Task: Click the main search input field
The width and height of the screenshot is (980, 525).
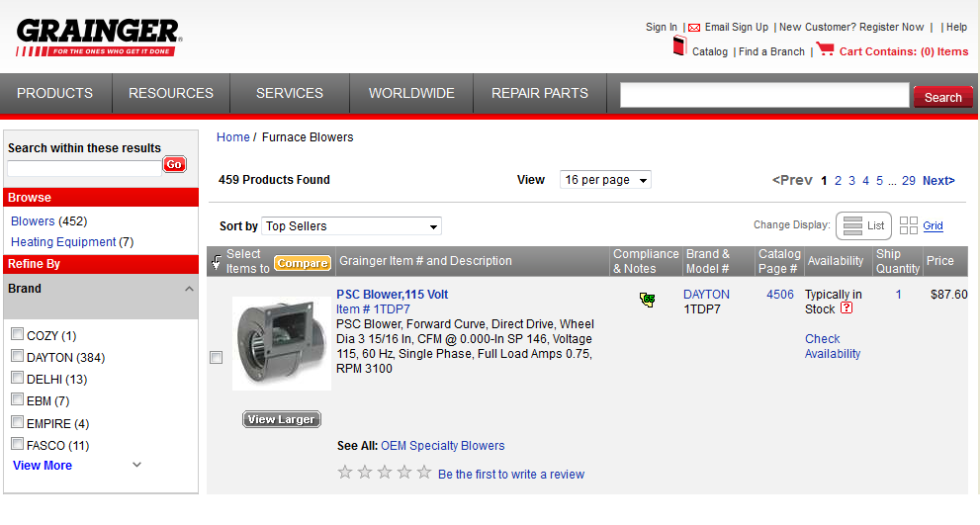Action: 764,95
